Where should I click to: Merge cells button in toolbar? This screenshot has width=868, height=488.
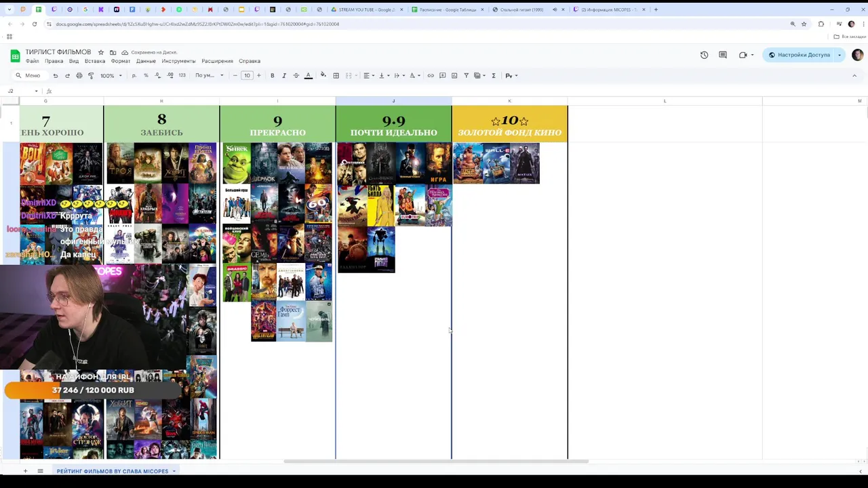point(349,75)
